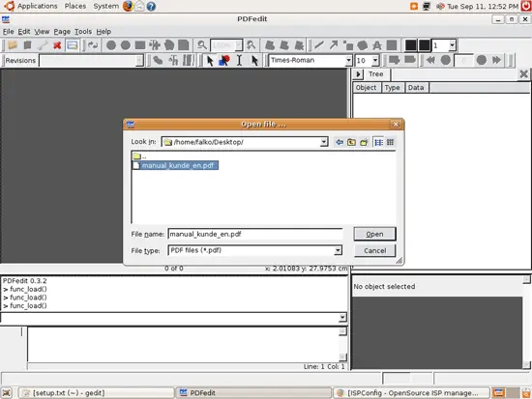Open the Tools menu
The image size is (532, 399).
coord(83,32)
